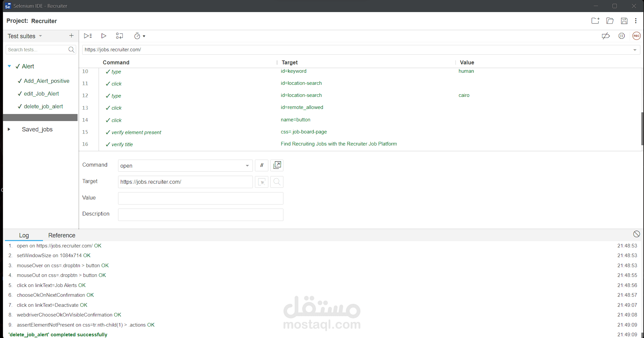644x338 pixels.
Task: Click 'delete_job_alert completed successfully' log message
Action: 58,335
